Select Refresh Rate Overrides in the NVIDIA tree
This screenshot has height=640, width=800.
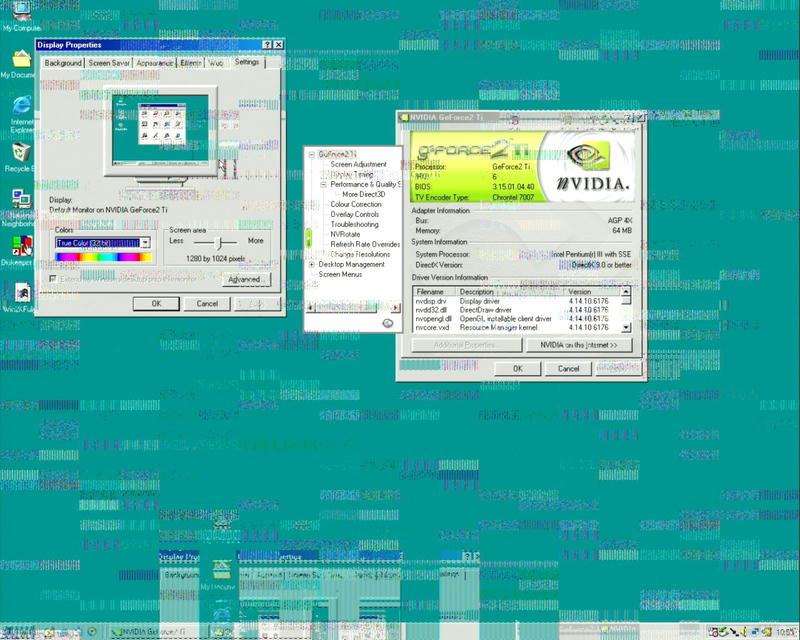365,244
